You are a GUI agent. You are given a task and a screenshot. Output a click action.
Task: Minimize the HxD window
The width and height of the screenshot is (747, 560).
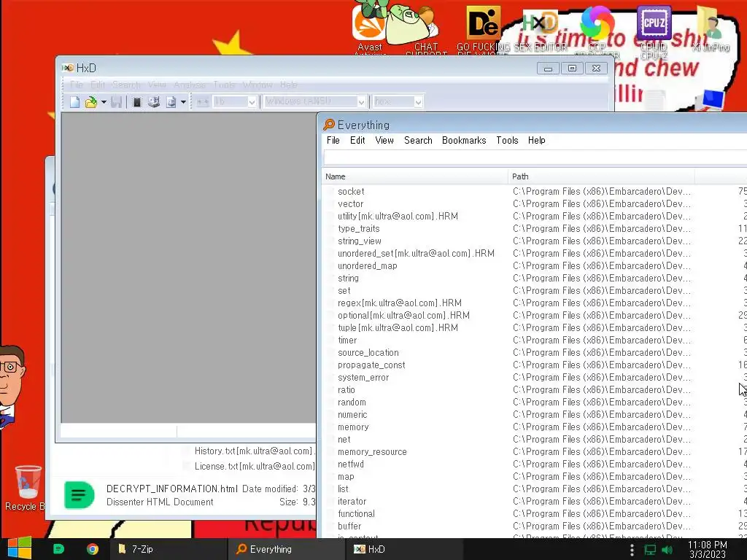point(548,69)
